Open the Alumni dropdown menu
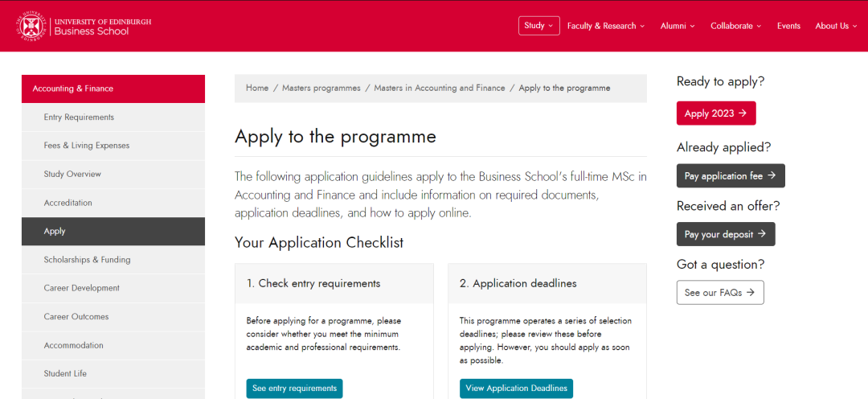This screenshot has width=868, height=399. pyautogui.click(x=678, y=26)
